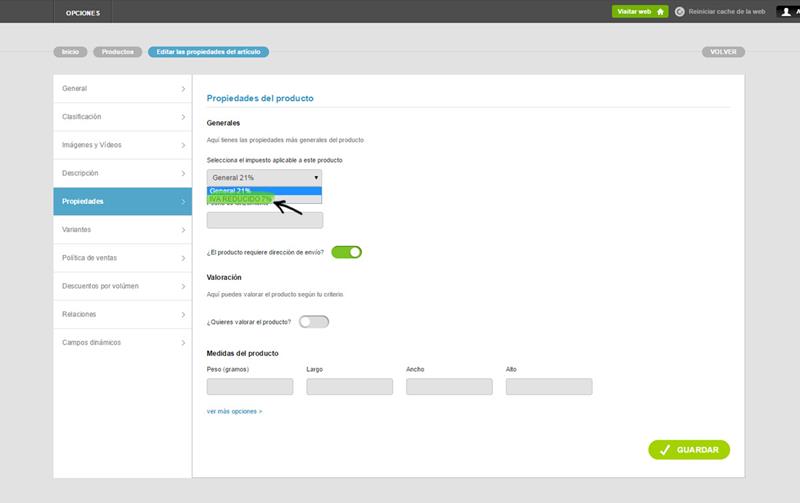Click the chevron arrow beside Variantes
This screenshot has width=800, height=503.
[183, 230]
